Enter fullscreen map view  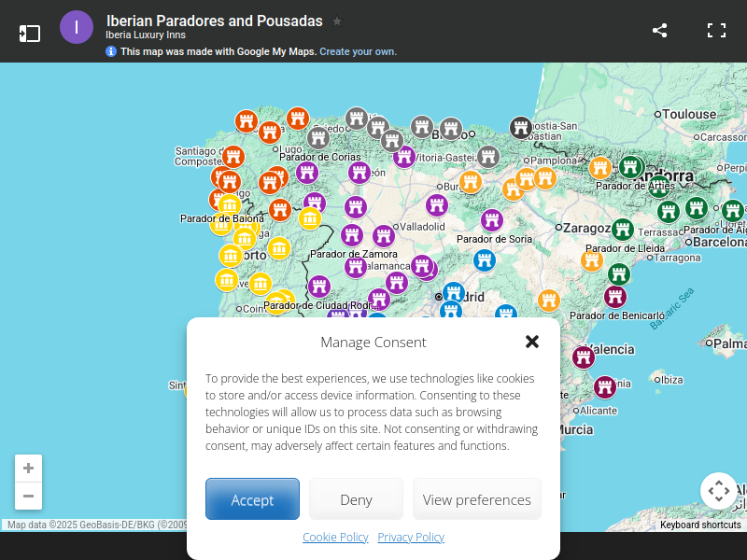[716, 30]
